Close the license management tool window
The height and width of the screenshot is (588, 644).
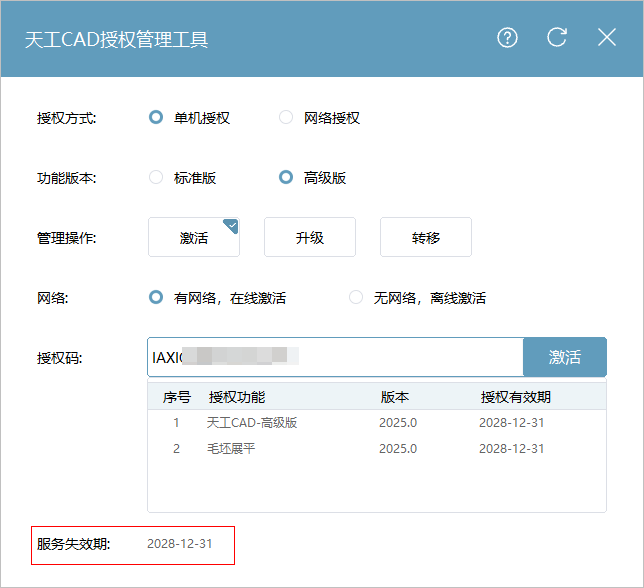click(607, 38)
